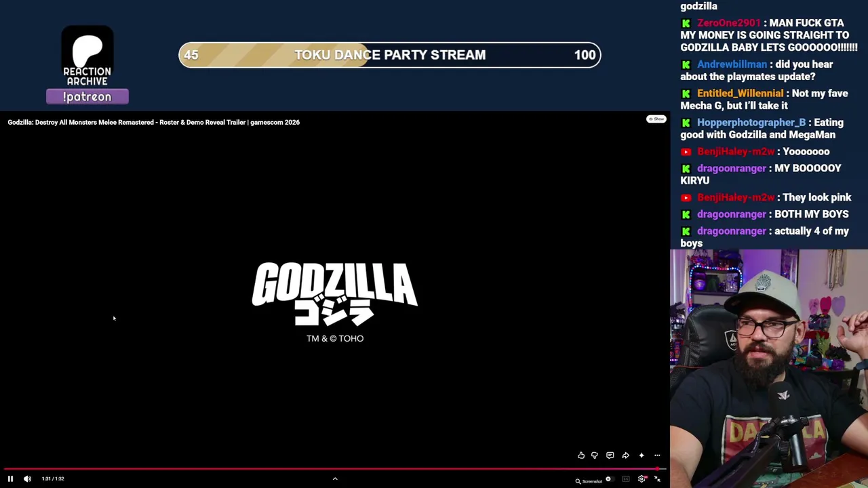Click the Show pill button above the video
The height and width of the screenshot is (488, 868).
(656, 119)
